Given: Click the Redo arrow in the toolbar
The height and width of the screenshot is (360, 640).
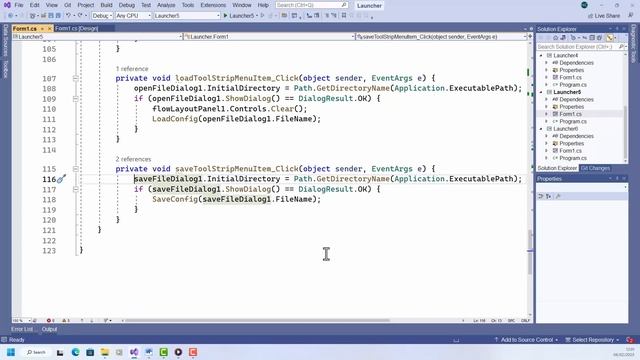Looking at the screenshot, I should point(80,16).
